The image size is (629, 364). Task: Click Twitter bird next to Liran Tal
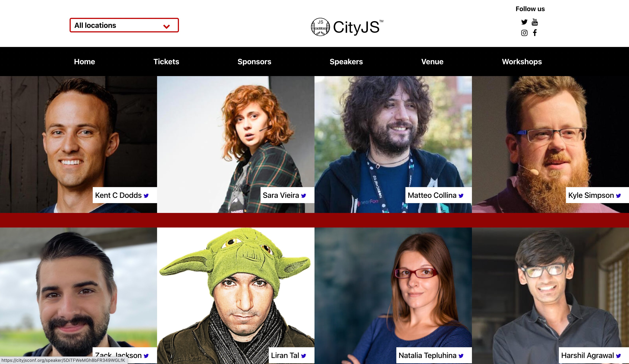(304, 356)
